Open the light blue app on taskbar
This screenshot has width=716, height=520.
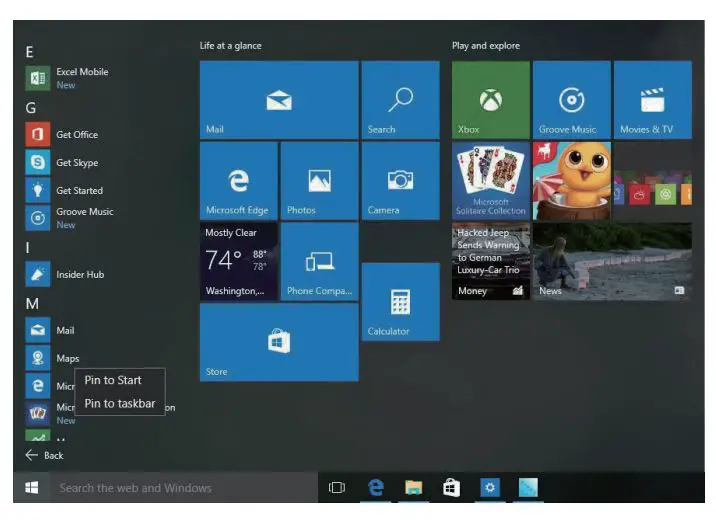(x=528, y=488)
